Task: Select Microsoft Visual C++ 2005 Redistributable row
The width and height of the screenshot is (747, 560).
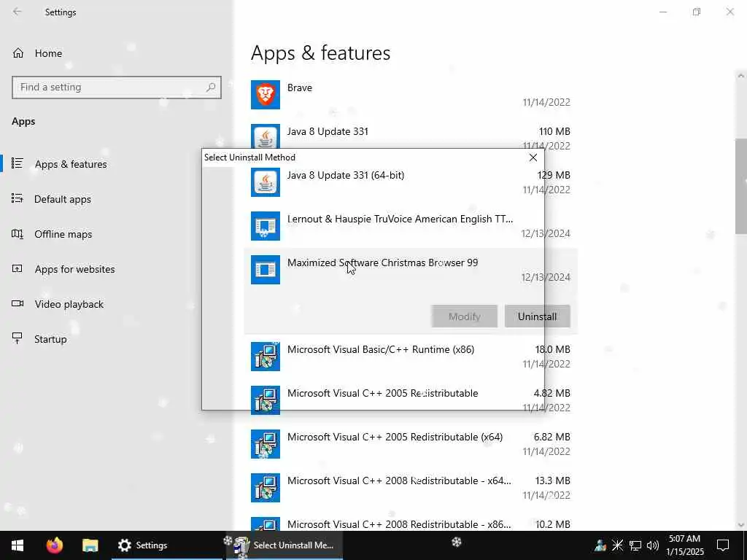Action: point(411,400)
